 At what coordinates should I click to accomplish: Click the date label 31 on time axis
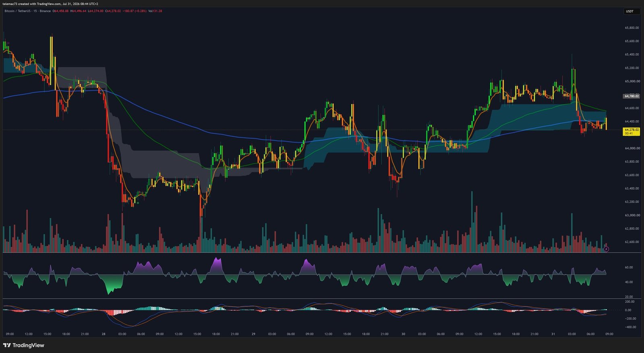(x=553, y=334)
